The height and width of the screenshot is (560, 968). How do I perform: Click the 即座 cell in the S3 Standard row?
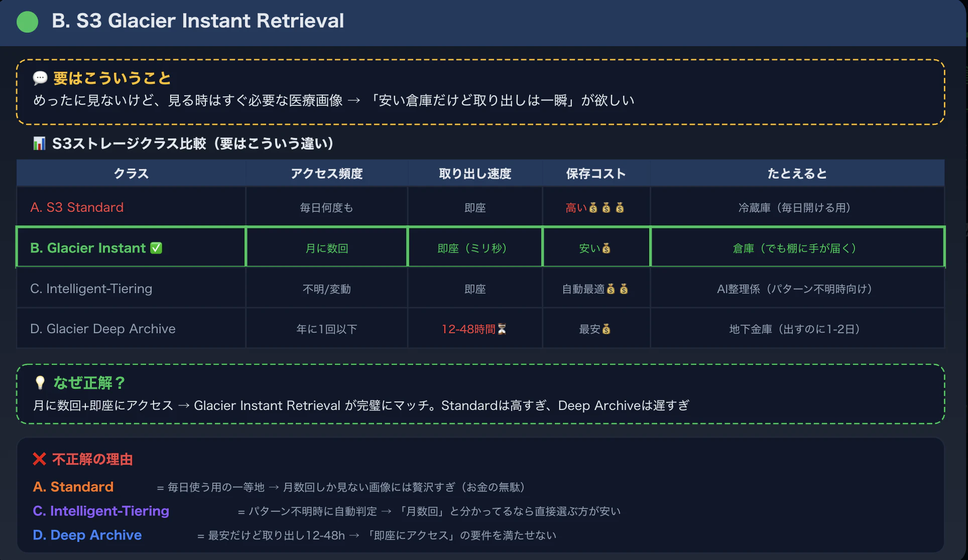[475, 207]
